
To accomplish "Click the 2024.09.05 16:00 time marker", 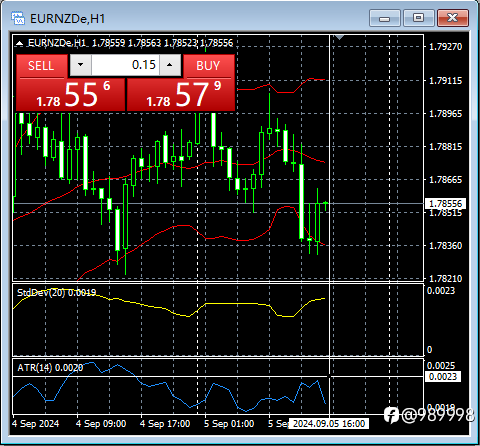I will [329, 424].
